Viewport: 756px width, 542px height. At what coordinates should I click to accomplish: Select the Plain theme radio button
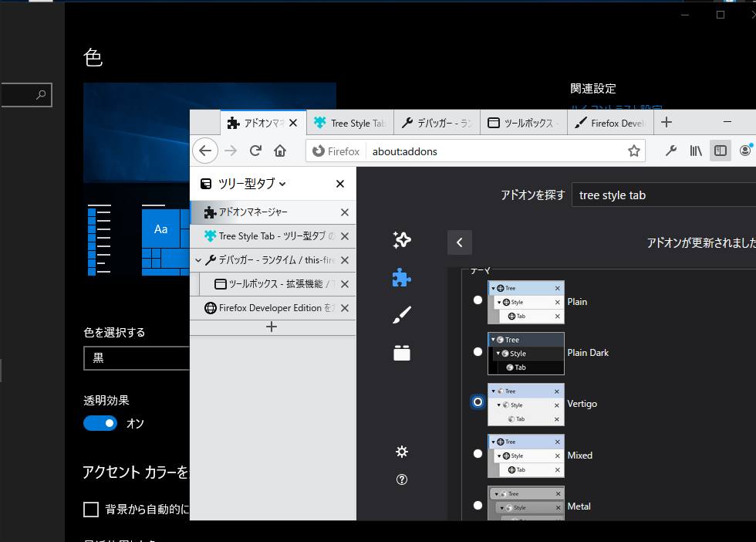click(478, 300)
